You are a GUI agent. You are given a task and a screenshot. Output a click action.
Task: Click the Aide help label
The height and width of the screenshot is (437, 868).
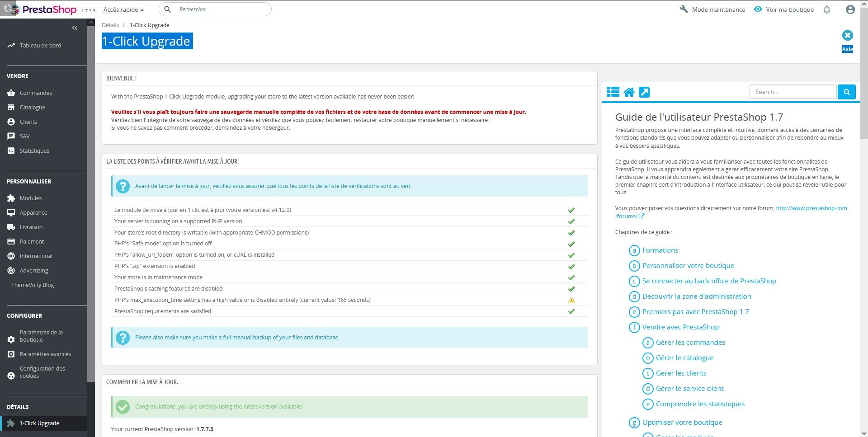click(x=848, y=49)
